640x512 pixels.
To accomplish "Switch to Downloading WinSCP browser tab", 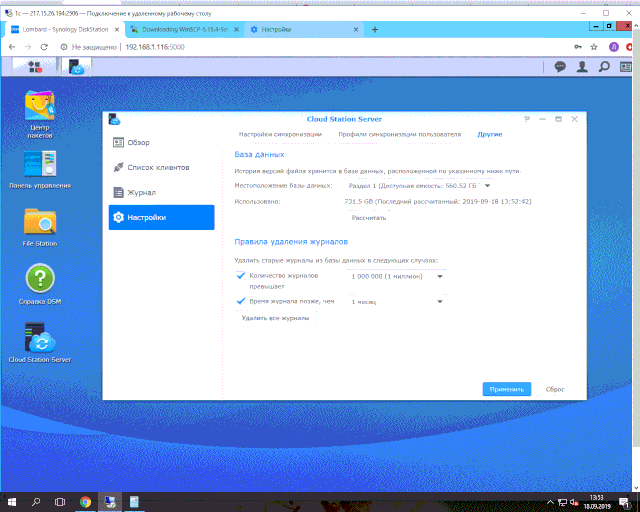I will point(184,29).
